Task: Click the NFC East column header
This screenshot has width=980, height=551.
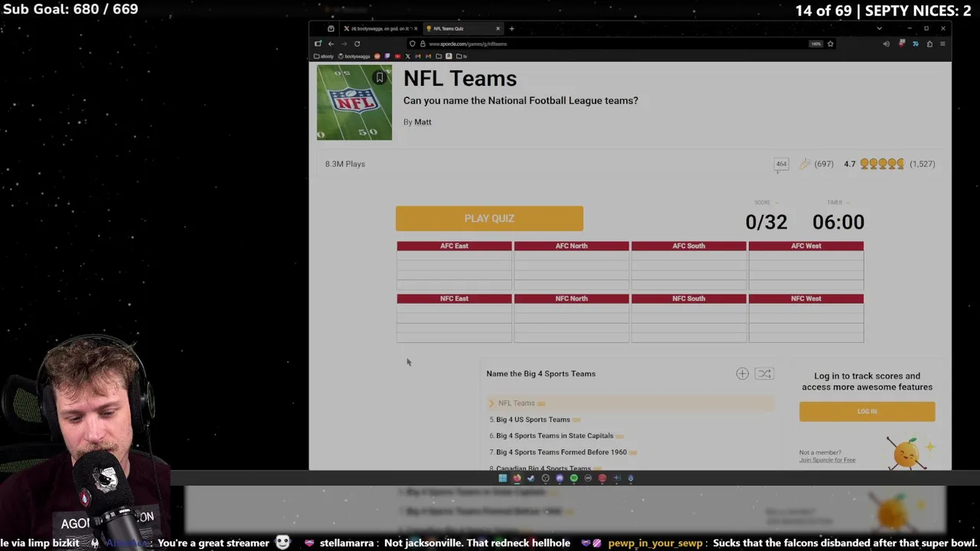Action: (x=454, y=298)
